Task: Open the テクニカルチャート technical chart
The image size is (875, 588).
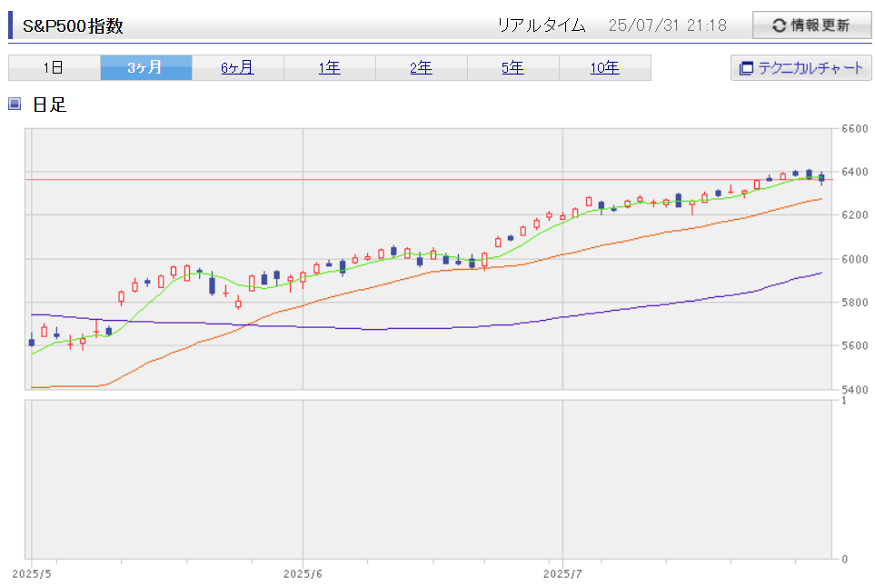Action: coord(800,68)
